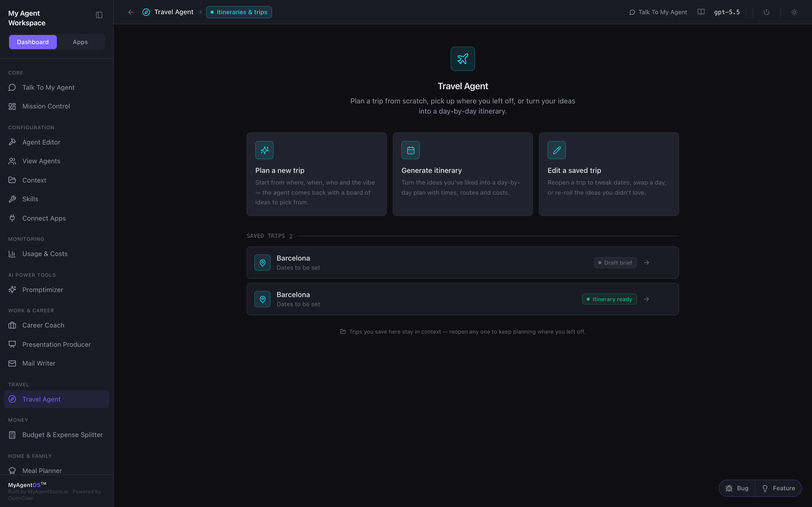
Task: Click the location pin of Draft brief Barcelona trip
Action: (x=262, y=263)
